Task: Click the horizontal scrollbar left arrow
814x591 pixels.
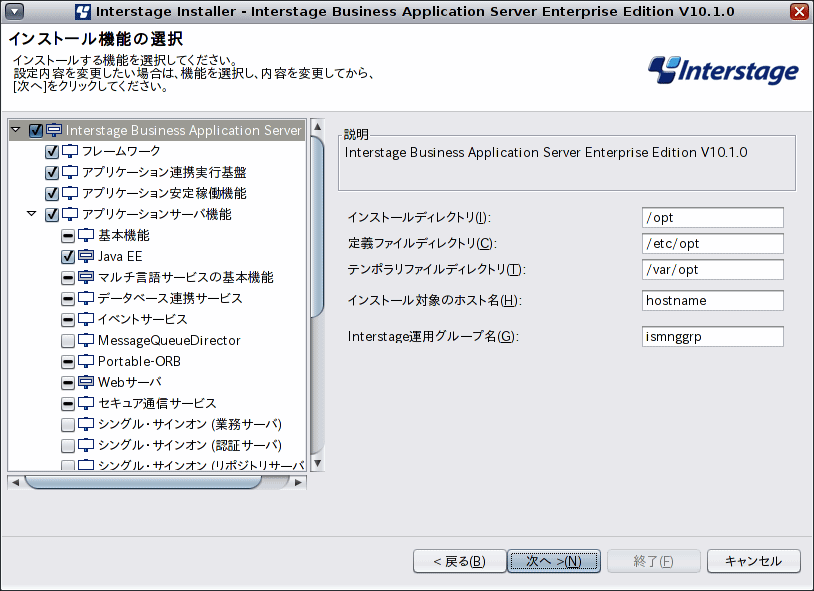Action: click(x=16, y=482)
